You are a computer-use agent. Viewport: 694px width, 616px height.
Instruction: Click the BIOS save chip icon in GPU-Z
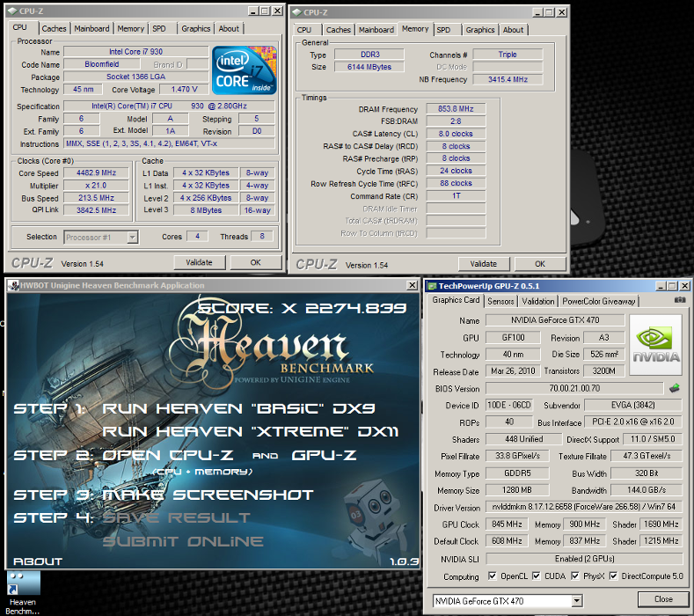[675, 388]
